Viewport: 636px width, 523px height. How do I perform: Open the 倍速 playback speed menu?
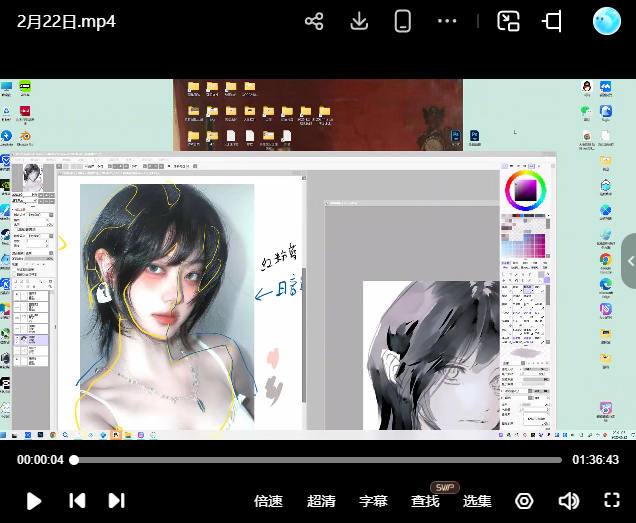tap(268, 501)
